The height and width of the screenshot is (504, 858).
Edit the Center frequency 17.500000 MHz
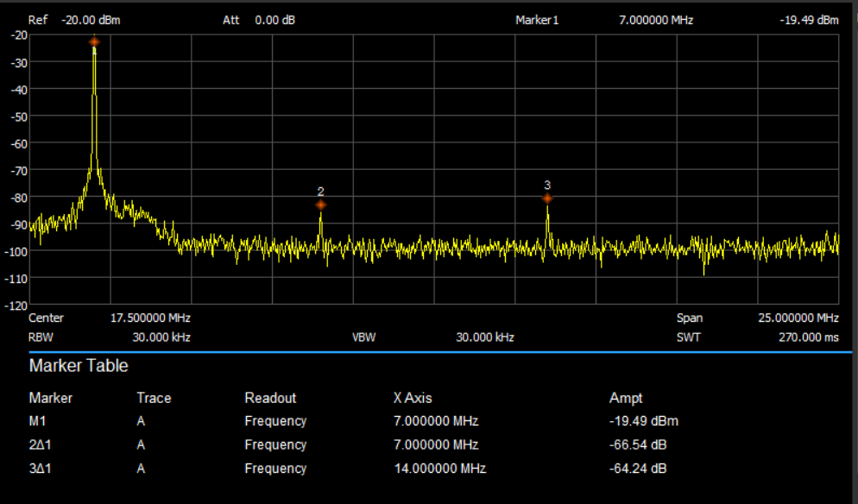coord(150,318)
